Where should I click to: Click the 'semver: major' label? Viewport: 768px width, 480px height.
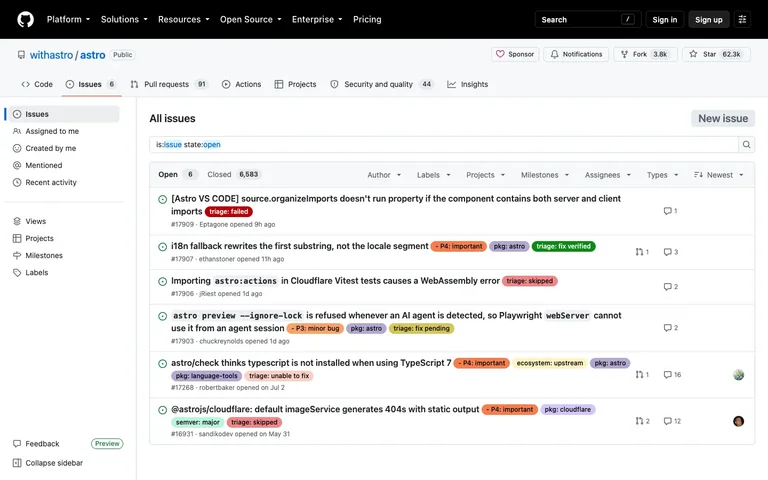pyautogui.click(x=197, y=422)
